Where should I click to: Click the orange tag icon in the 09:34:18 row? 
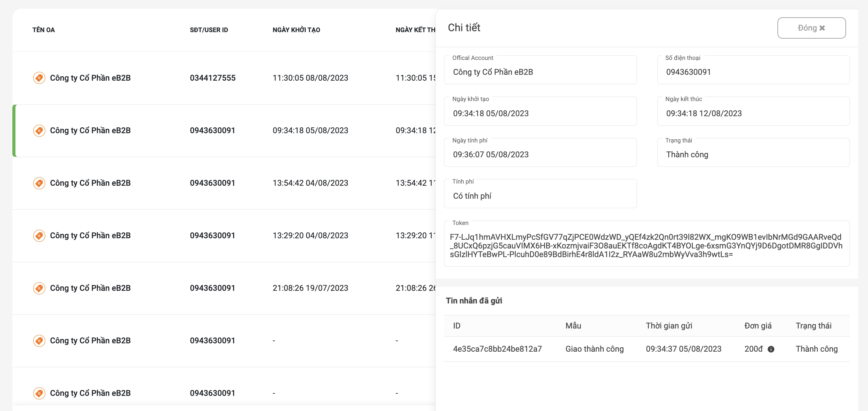[x=39, y=130]
